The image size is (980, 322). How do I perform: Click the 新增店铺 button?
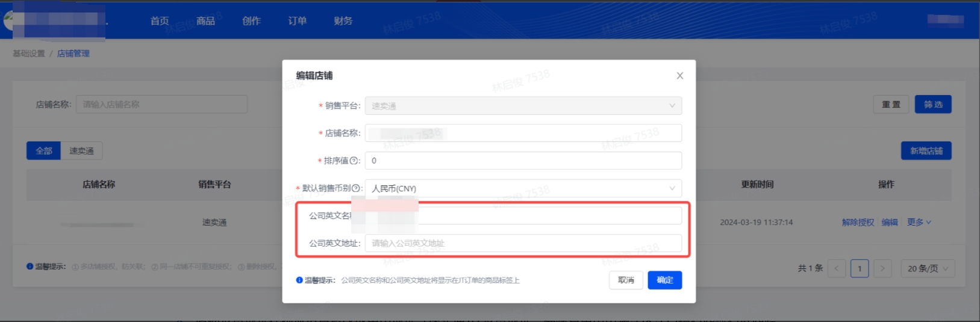(x=926, y=150)
